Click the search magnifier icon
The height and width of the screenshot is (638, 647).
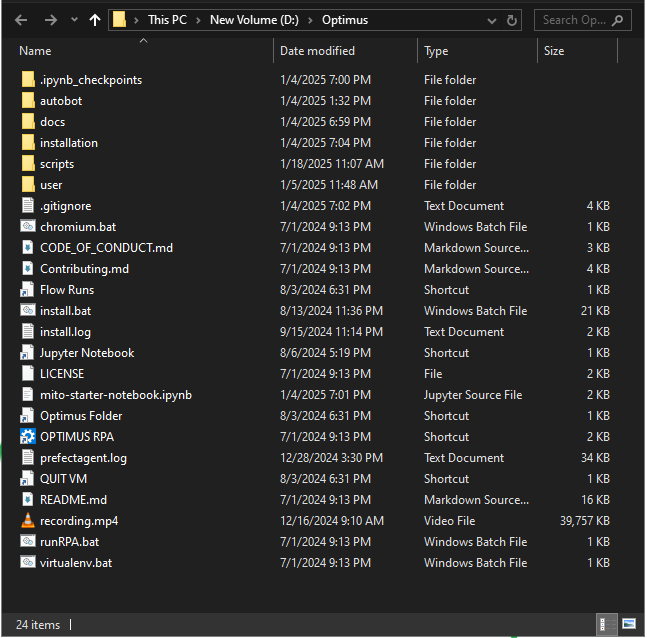(617, 20)
